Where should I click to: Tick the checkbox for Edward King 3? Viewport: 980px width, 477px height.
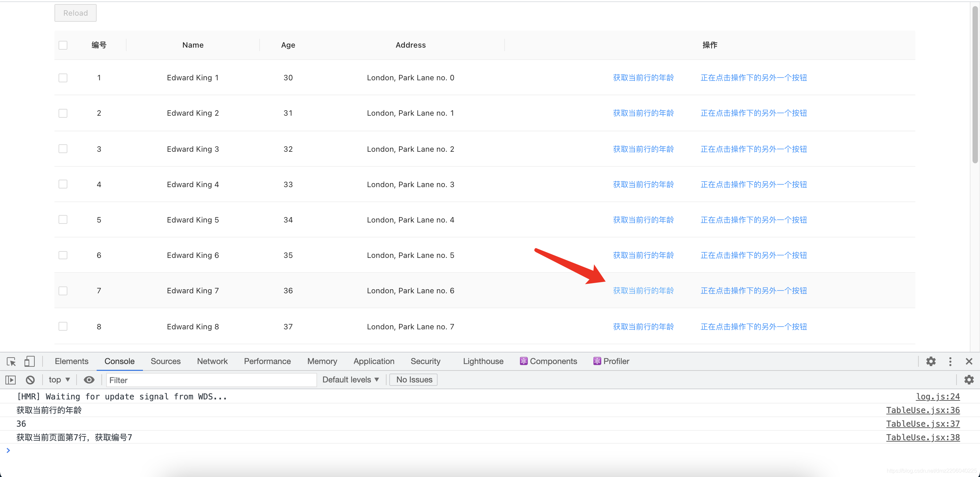click(63, 149)
